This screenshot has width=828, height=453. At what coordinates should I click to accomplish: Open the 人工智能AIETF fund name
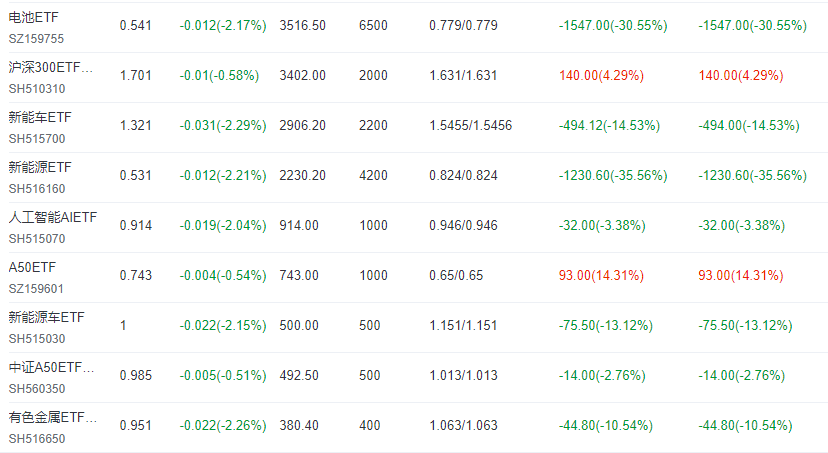(53, 218)
